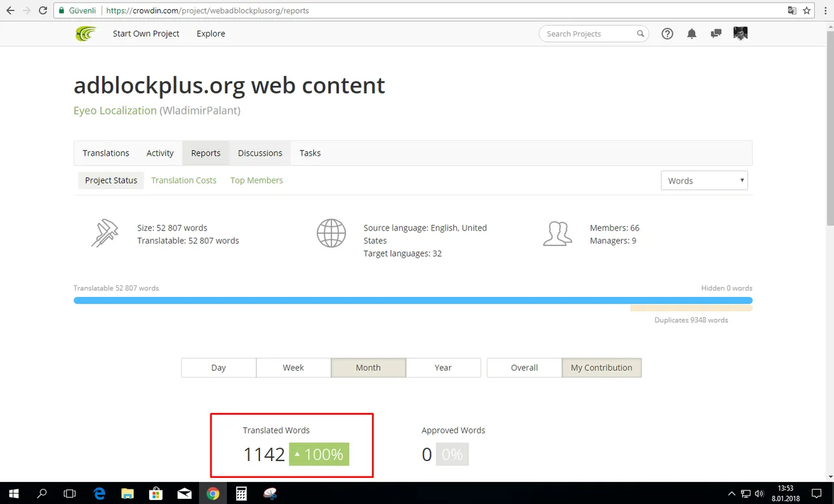
Task: Click the Crowdin logo icon
Action: 85,33
